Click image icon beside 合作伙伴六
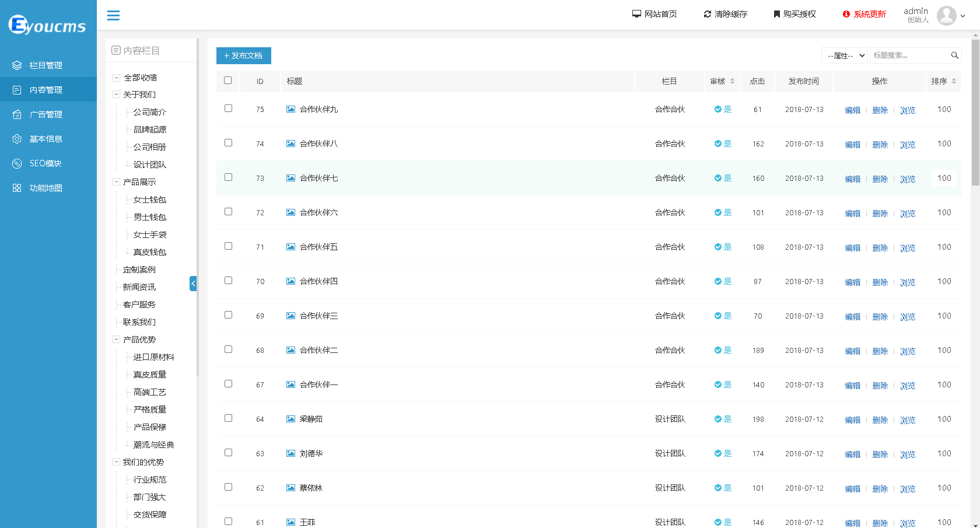The image size is (980, 528). [x=290, y=212]
